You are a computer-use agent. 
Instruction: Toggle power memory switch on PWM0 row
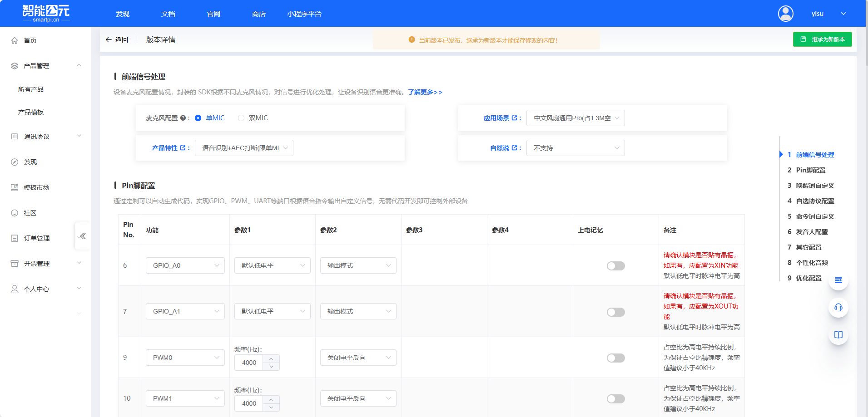[x=615, y=358]
